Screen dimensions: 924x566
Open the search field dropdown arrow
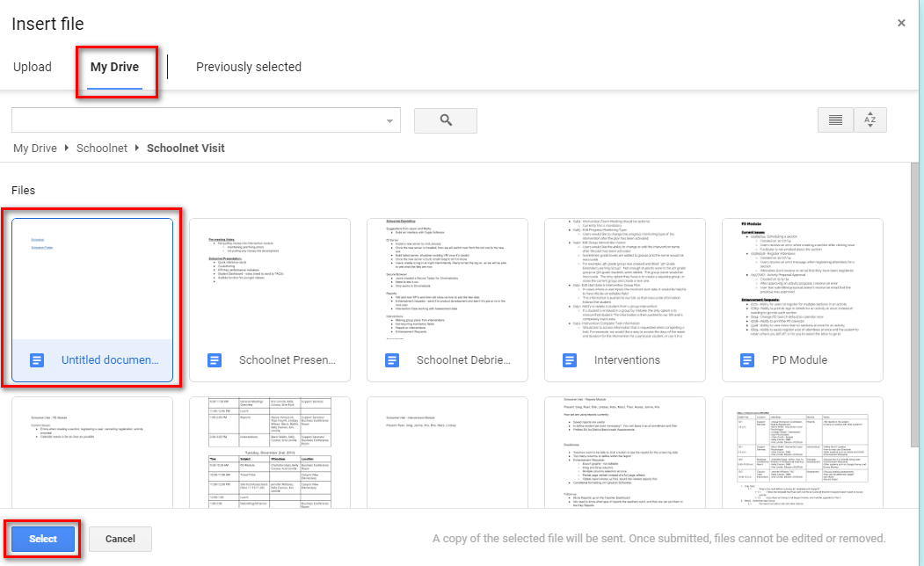coord(389,120)
